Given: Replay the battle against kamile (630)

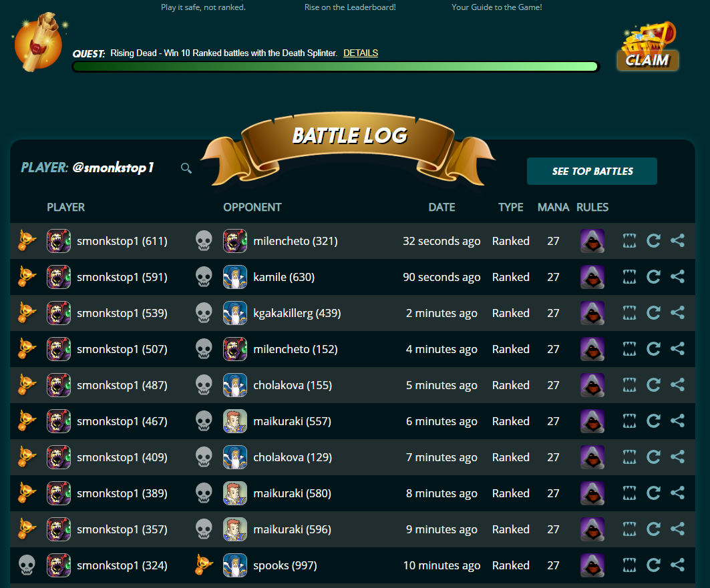Looking at the screenshot, I should 653,277.
